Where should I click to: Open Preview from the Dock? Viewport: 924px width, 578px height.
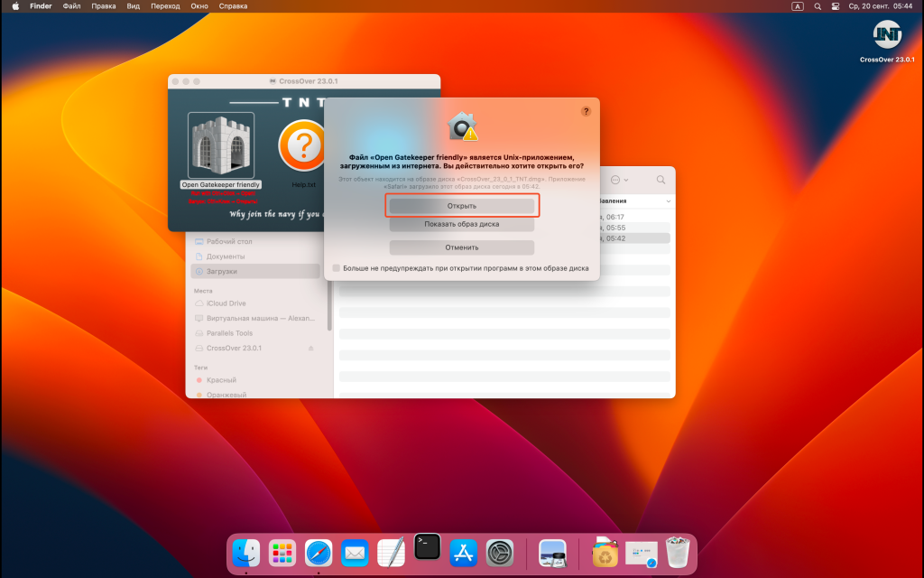coord(553,554)
